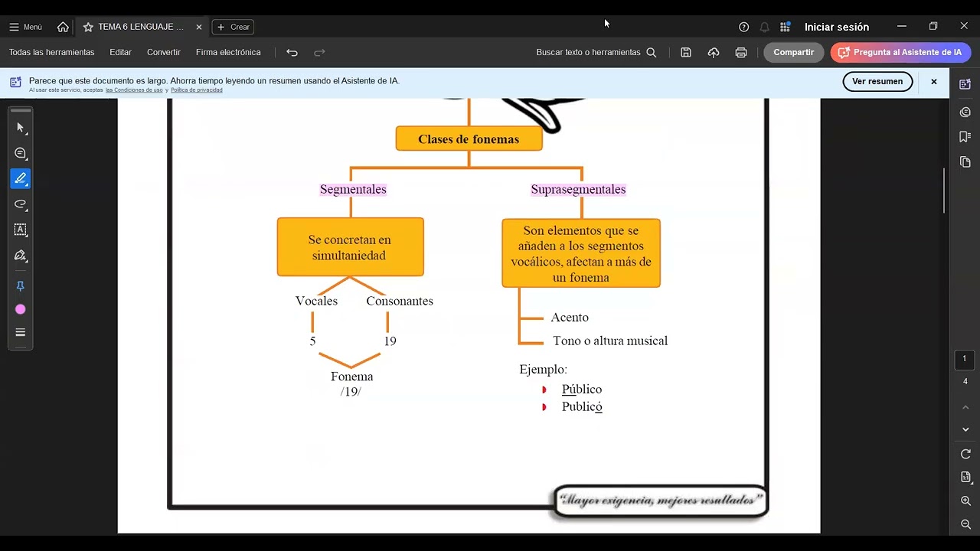This screenshot has width=980, height=551.
Task: Open the help question mark icon
Action: pos(743,27)
